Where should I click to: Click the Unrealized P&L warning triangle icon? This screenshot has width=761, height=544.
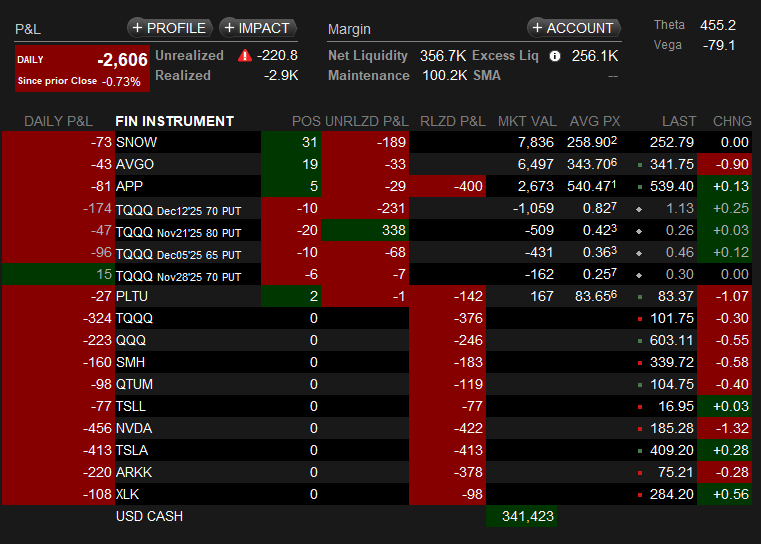pos(245,56)
